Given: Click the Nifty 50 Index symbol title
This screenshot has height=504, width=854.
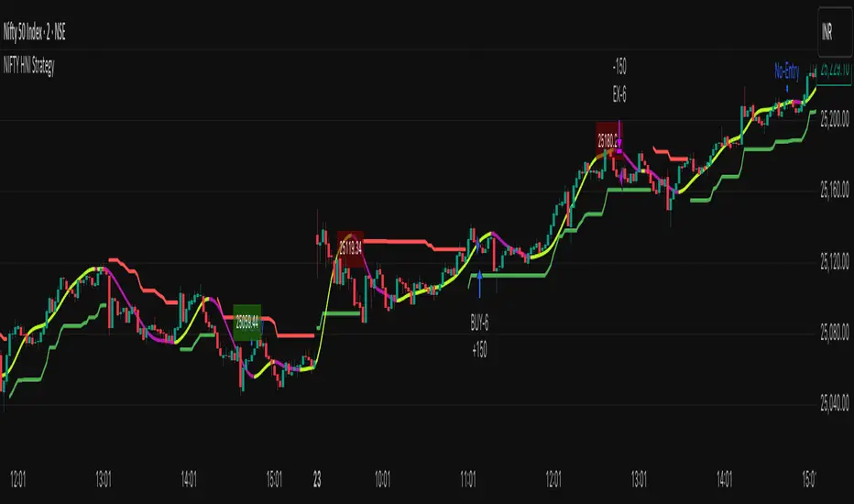Looking at the screenshot, I should [x=34, y=32].
